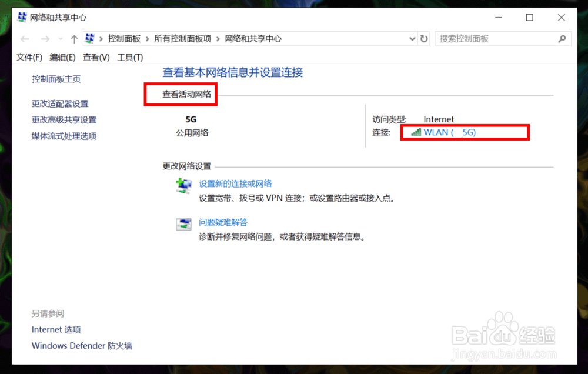Open the recent pages dropdown chevron

coord(59,38)
